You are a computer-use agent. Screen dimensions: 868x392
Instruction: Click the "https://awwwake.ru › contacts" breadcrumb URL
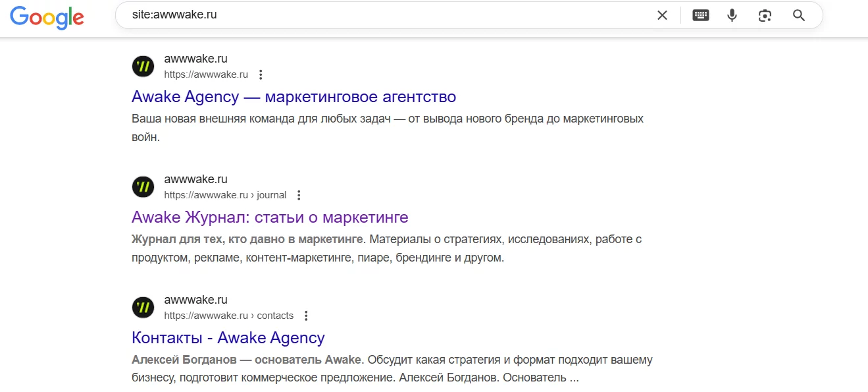click(x=228, y=316)
